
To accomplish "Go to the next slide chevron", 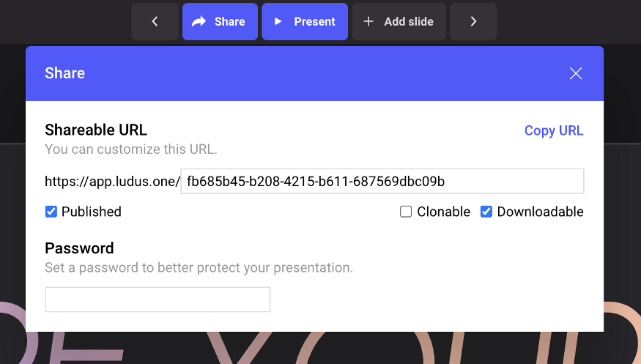I will [473, 22].
